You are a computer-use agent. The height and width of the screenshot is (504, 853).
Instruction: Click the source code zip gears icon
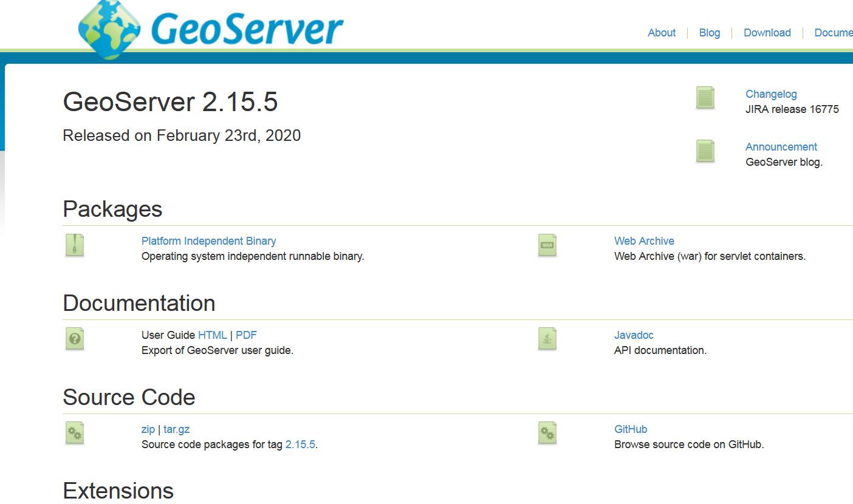tap(75, 434)
